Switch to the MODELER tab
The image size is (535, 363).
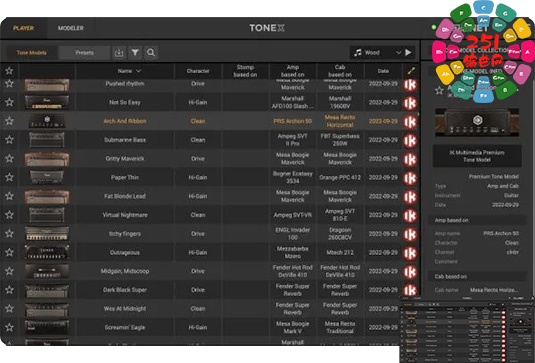click(x=71, y=28)
